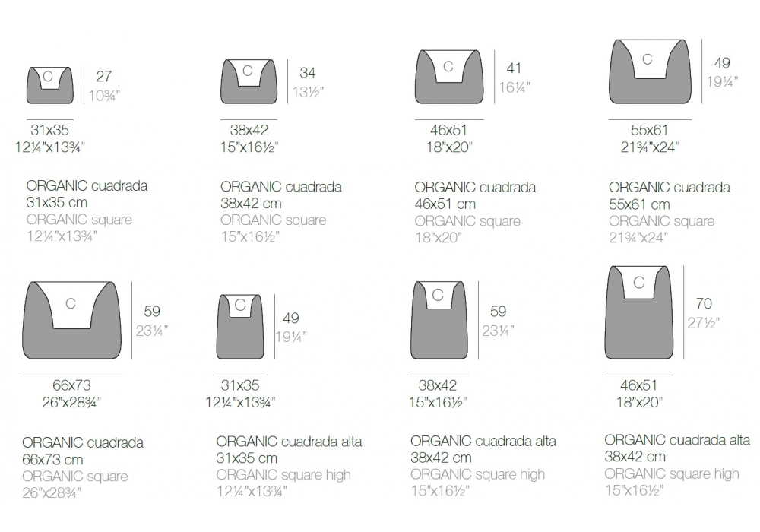Select the 10¾" inch height label
Viewport: 760px width, 532px height.
click(x=105, y=94)
